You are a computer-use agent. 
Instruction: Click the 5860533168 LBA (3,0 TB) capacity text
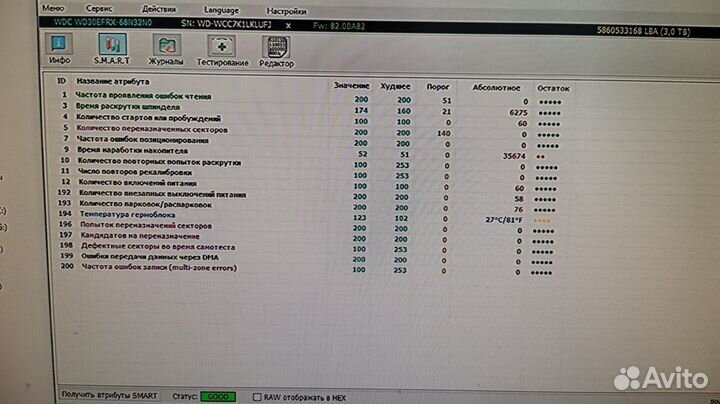(643, 31)
